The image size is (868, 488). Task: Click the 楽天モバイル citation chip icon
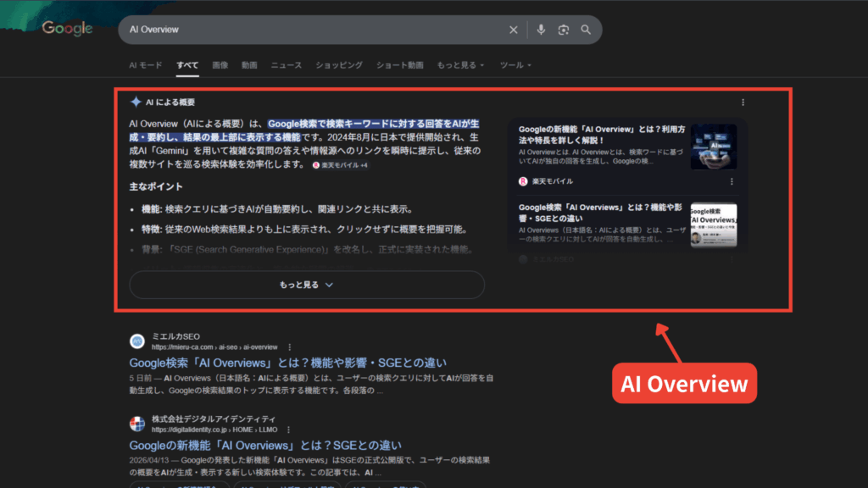[314, 166]
